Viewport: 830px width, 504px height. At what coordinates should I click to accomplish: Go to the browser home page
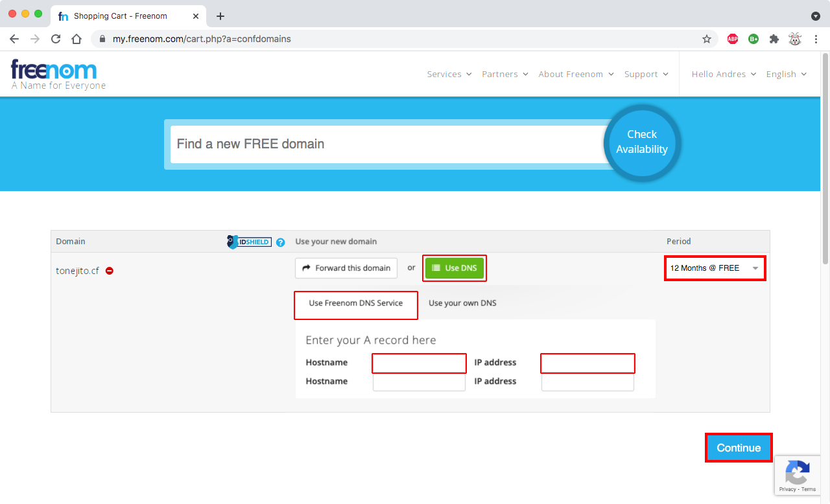tap(77, 39)
